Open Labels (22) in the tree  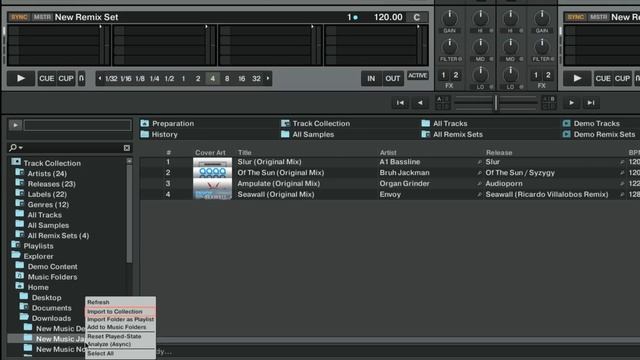point(47,194)
